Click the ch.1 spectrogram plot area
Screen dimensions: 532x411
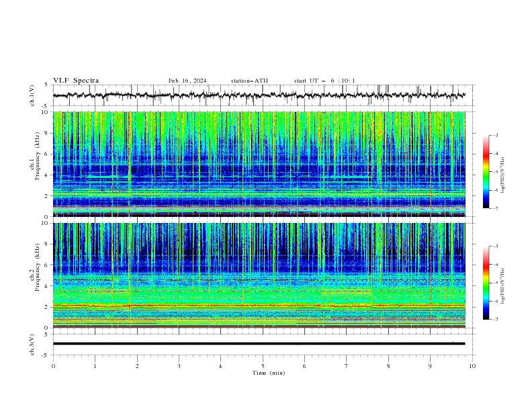pyautogui.click(x=259, y=164)
